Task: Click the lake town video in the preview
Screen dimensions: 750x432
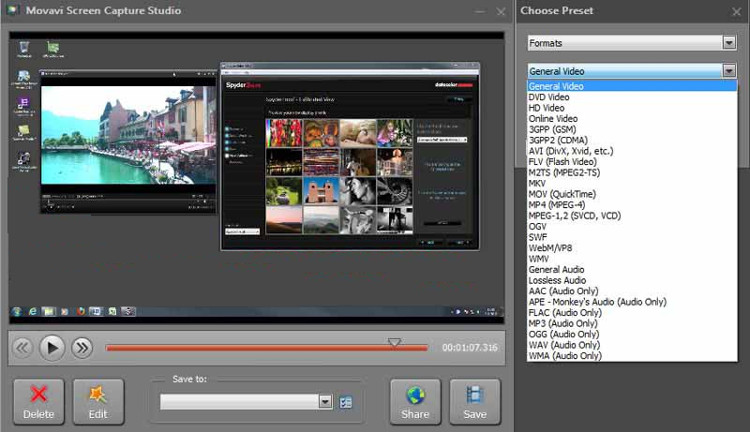Action: point(128,135)
